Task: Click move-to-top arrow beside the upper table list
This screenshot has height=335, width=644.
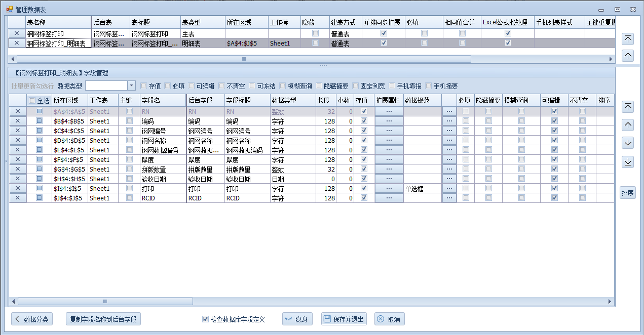Action: 628,39
